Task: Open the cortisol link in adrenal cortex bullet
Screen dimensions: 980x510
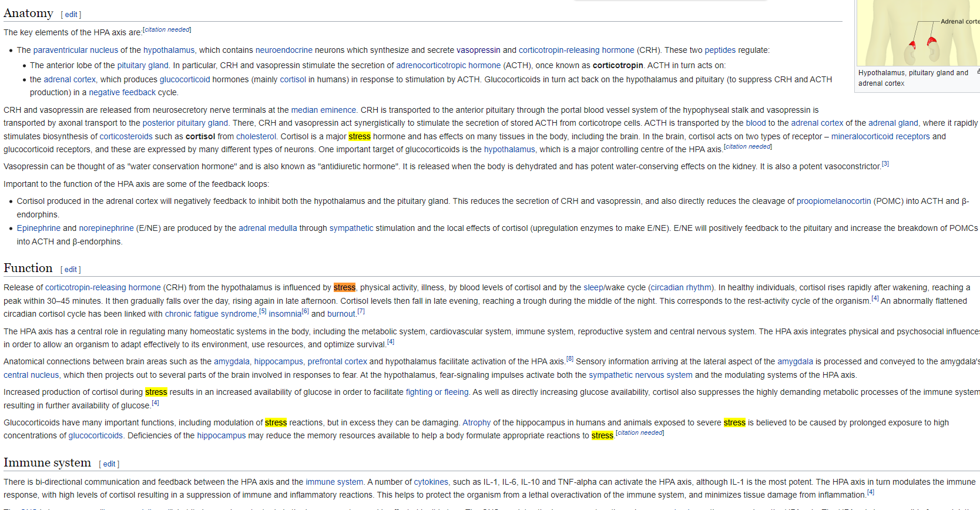Action: [x=293, y=79]
